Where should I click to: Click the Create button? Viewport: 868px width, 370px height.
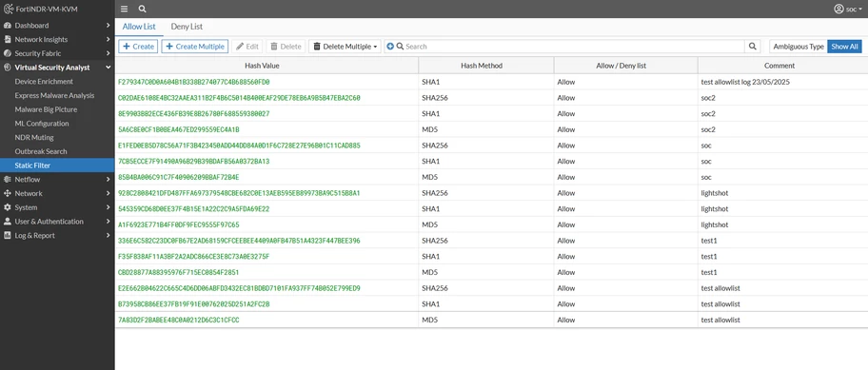138,47
